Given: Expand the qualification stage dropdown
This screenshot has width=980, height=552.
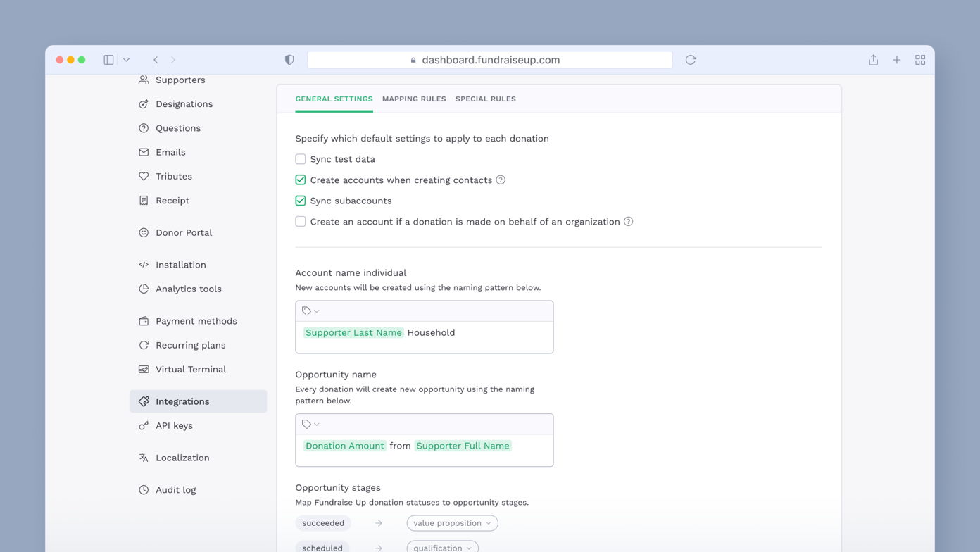Looking at the screenshot, I should tap(442, 547).
